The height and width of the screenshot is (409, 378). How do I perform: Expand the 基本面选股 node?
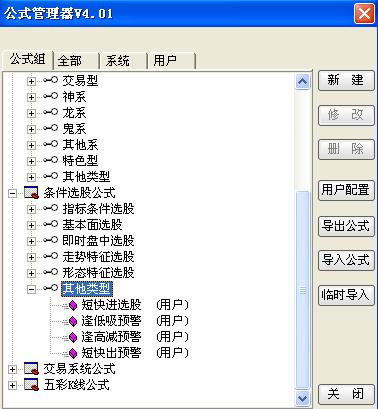click(31, 225)
